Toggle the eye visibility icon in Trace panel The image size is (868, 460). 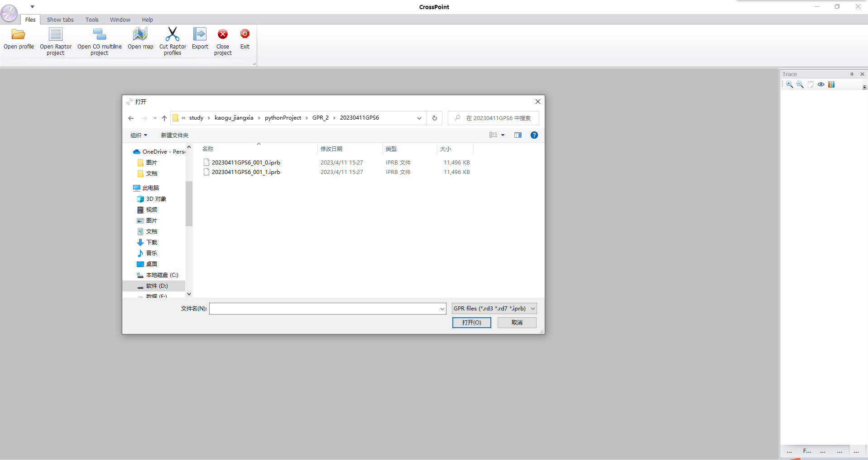coord(821,84)
